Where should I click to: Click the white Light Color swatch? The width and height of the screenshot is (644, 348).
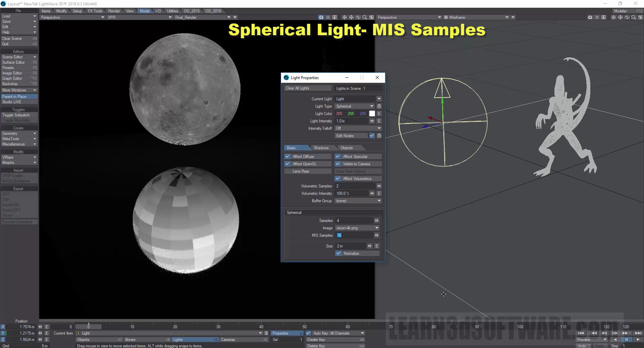click(372, 114)
